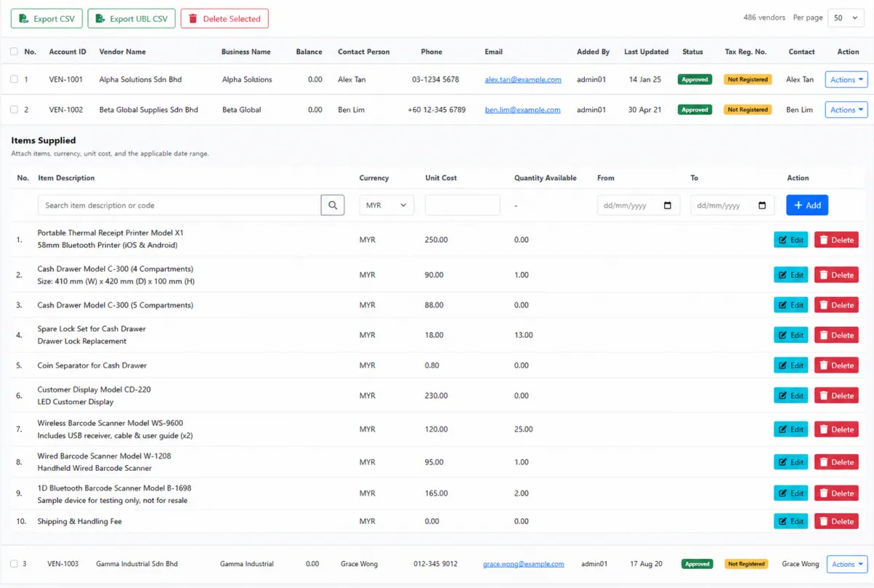Edit the Wireless Barcode Scanner WS-9600 item
This screenshot has height=588, width=874.
coord(791,429)
